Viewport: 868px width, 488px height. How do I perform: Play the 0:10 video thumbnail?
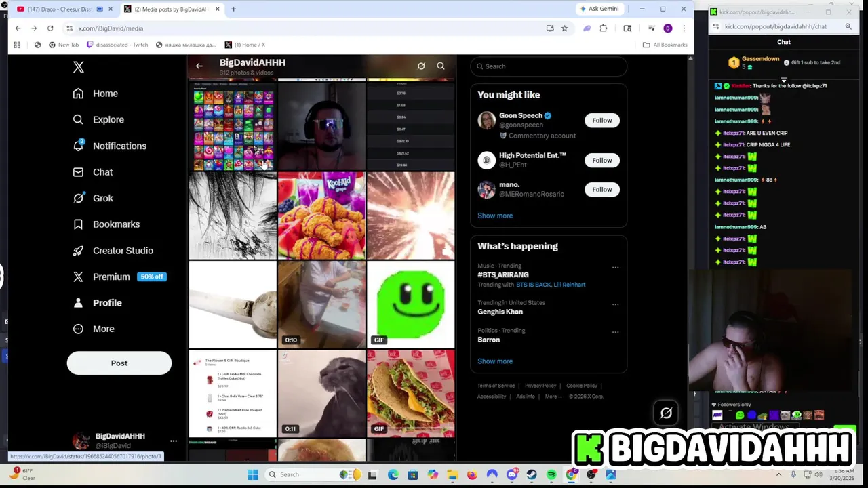tap(321, 305)
